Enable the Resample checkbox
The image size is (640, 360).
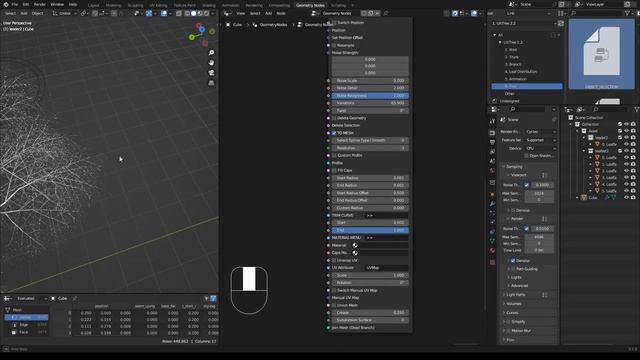[334, 45]
